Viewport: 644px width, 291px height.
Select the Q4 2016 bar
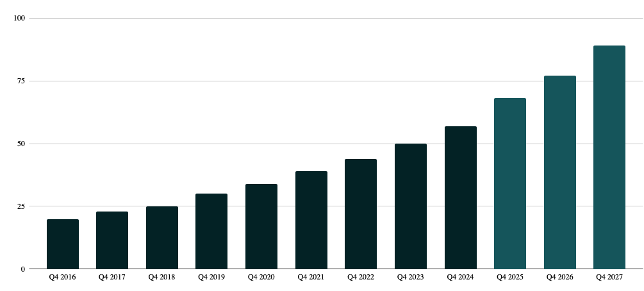pyautogui.click(x=62, y=244)
